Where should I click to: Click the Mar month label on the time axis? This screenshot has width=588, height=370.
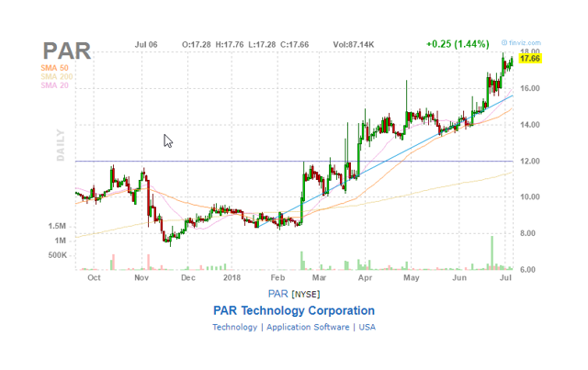coord(319,278)
